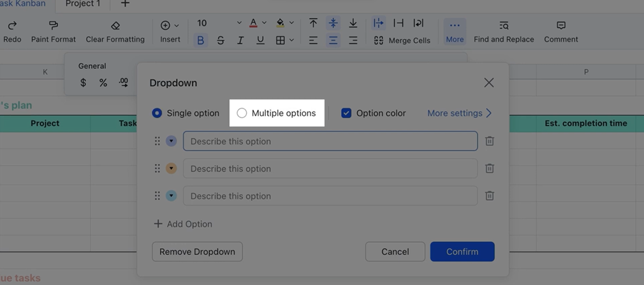This screenshot has height=285, width=644.
Task: Expand More settings chevron
Action: tap(489, 113)
